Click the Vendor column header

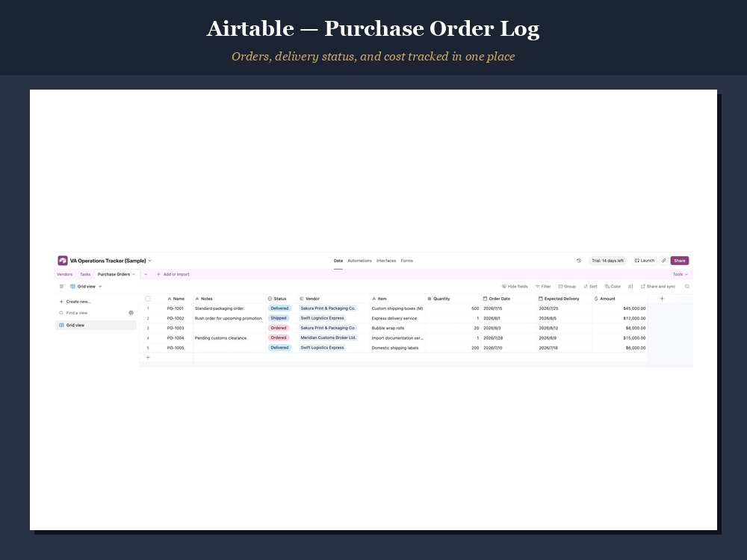coord(334,299)
